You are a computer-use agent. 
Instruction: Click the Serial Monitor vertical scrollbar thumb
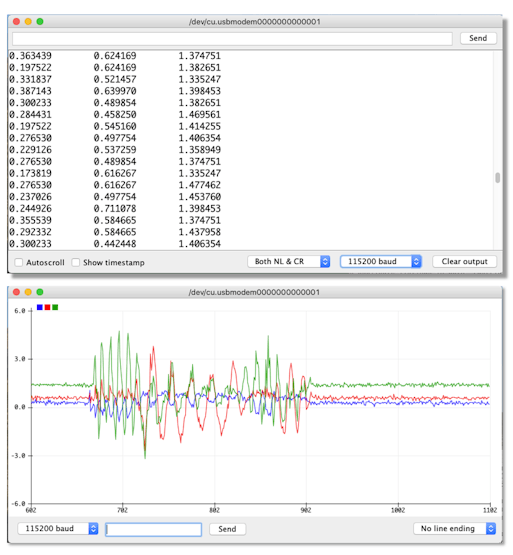pyautogui.click(x=497, y=178)
